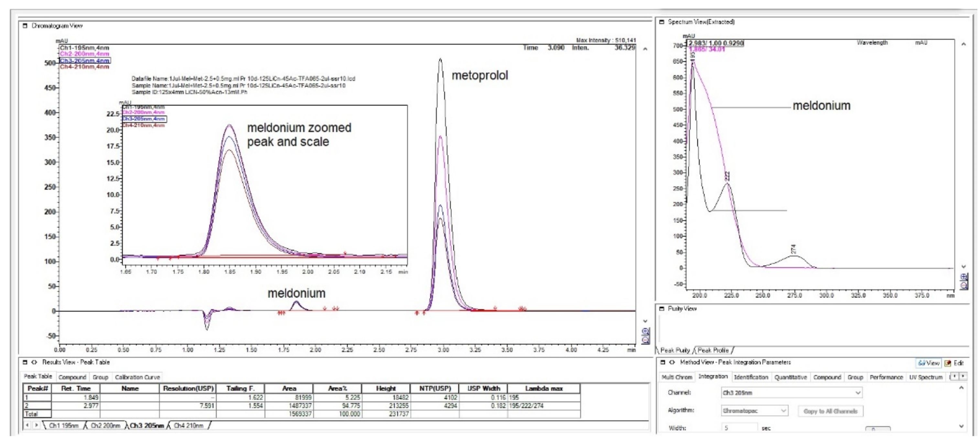Image resolution: width=980 pixels, height=443 pixels.
Task: Select the Peak Table results tab
Action: 38,376
